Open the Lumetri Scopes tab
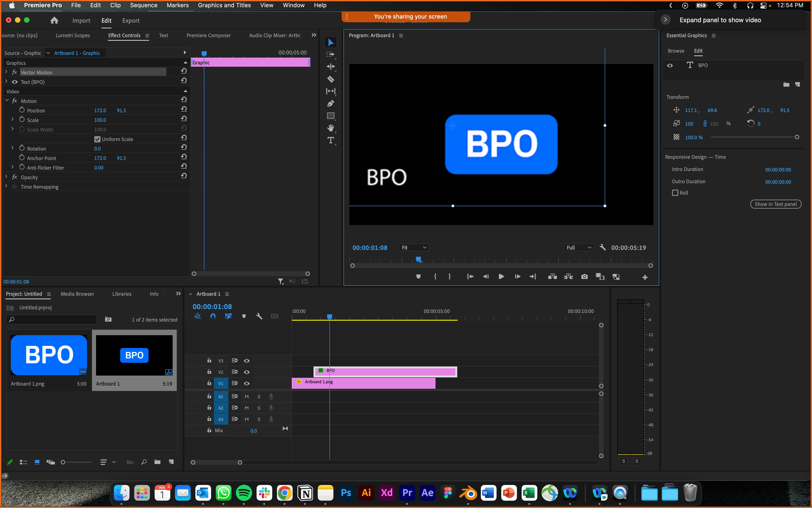The width and height of the screenshot is (812, 508). click(72, 35)
